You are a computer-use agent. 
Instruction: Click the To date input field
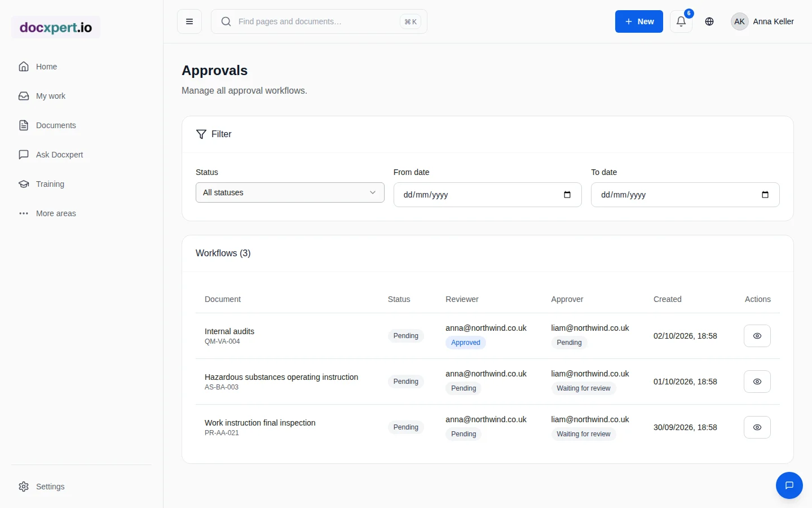(685, 195)
